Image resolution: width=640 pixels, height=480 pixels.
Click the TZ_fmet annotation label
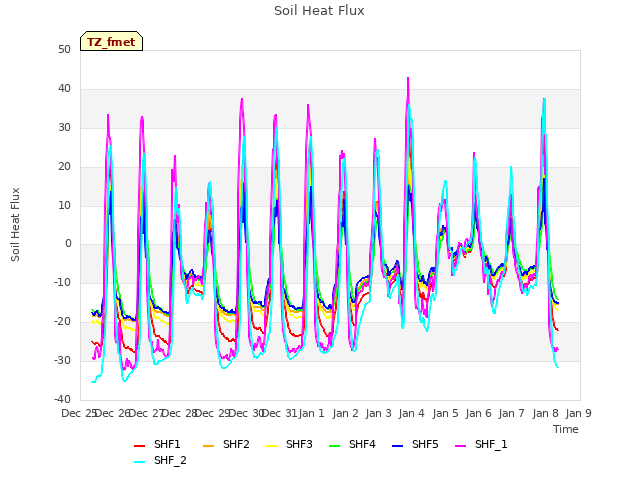(111, 42)
